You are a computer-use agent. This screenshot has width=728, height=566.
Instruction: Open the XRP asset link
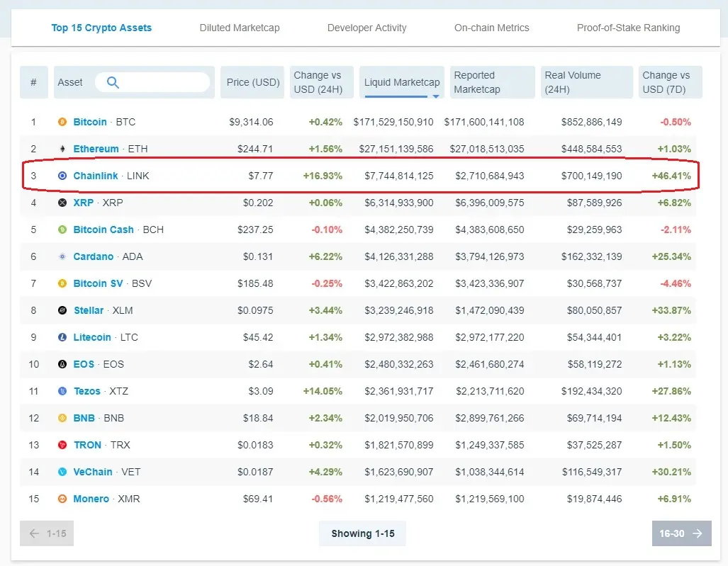(84, 203)
